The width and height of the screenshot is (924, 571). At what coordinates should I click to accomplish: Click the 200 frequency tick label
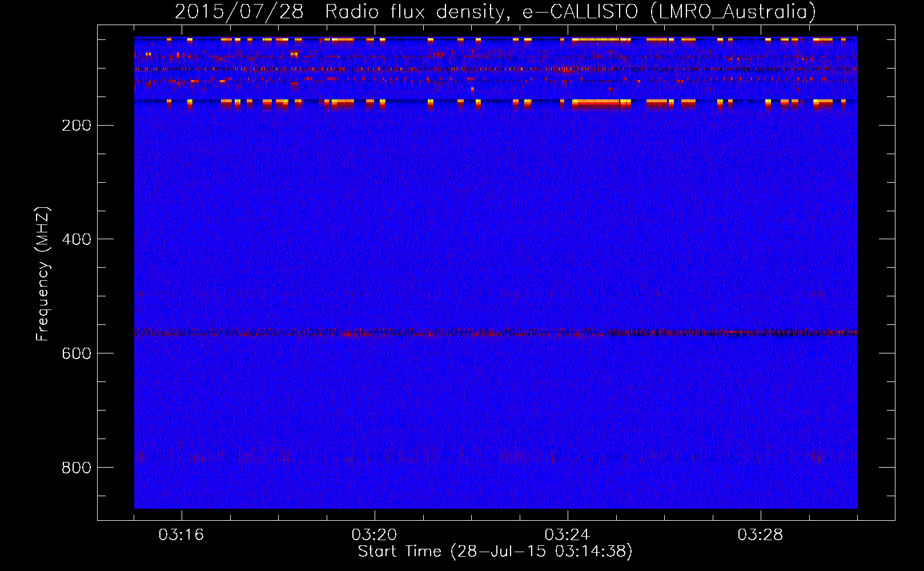click(x=77, y=126)
